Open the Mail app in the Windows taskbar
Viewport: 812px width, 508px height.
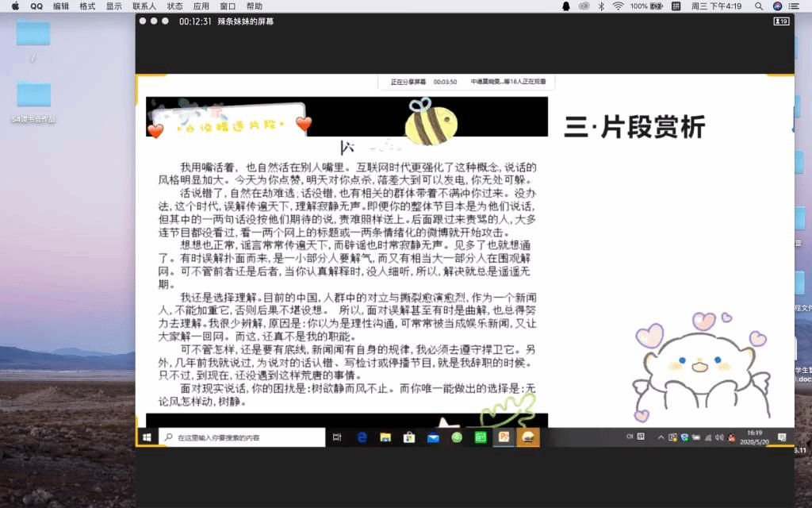coord(433,437)
